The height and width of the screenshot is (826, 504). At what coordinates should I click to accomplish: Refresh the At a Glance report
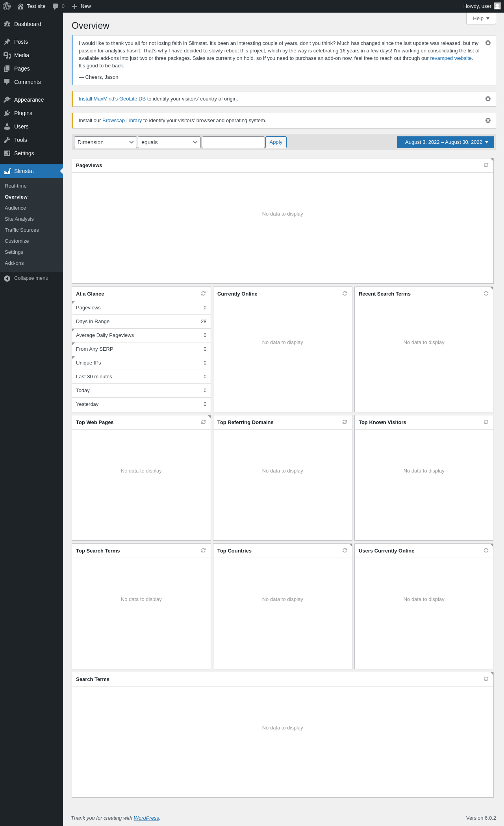[x=203, y=294]
